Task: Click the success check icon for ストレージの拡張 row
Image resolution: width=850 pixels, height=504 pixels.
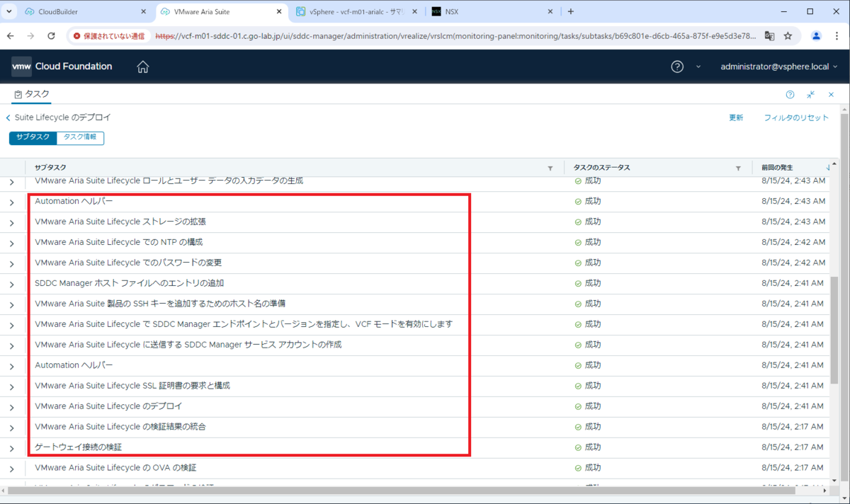Action: (578, 222)
